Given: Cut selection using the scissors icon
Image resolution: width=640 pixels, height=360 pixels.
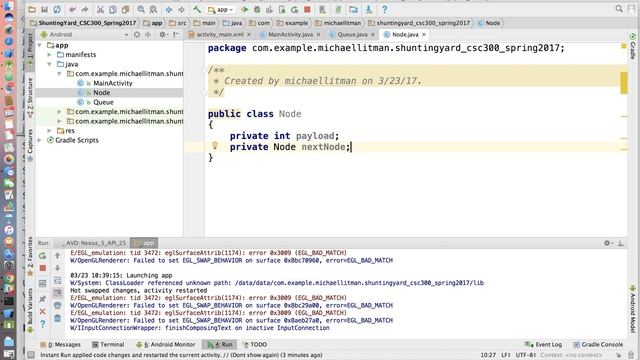Looking at the screenshot, I should (x=100, y=9).
